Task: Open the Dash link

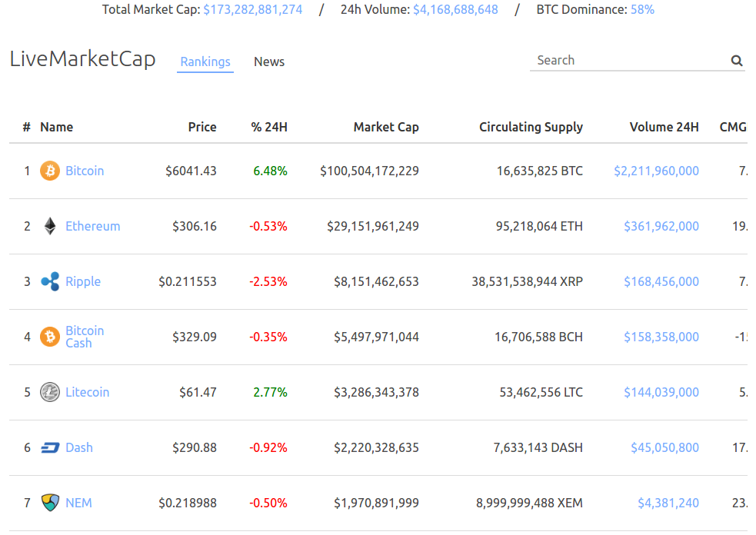Action: (x=79, y=448)
